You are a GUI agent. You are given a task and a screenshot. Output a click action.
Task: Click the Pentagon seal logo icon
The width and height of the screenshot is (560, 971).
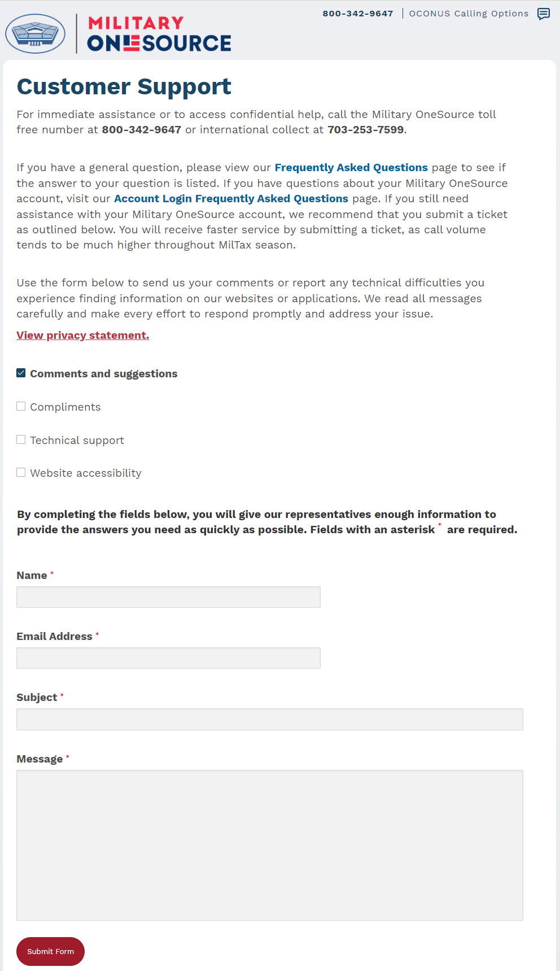tap(36, 34)
